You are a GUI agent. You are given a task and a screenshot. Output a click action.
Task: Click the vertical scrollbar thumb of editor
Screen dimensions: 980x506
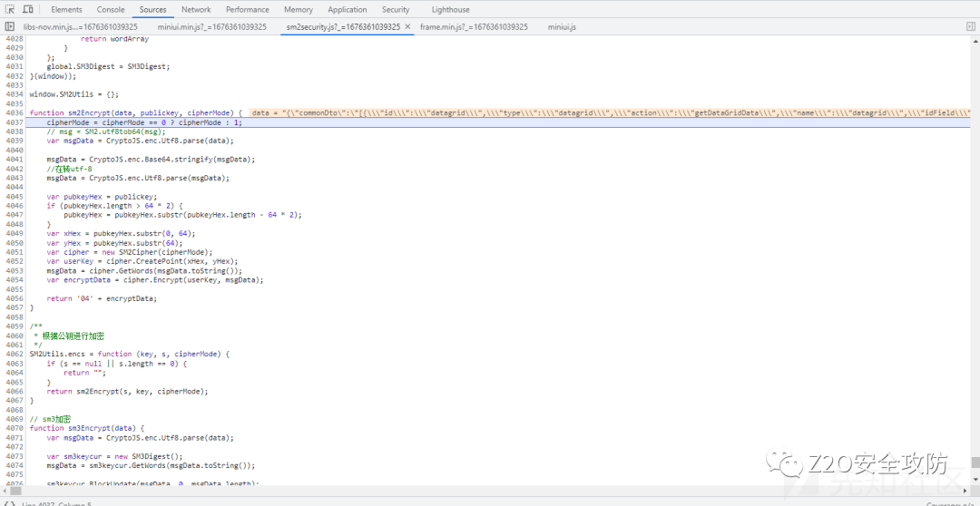[x=975, y=462]
